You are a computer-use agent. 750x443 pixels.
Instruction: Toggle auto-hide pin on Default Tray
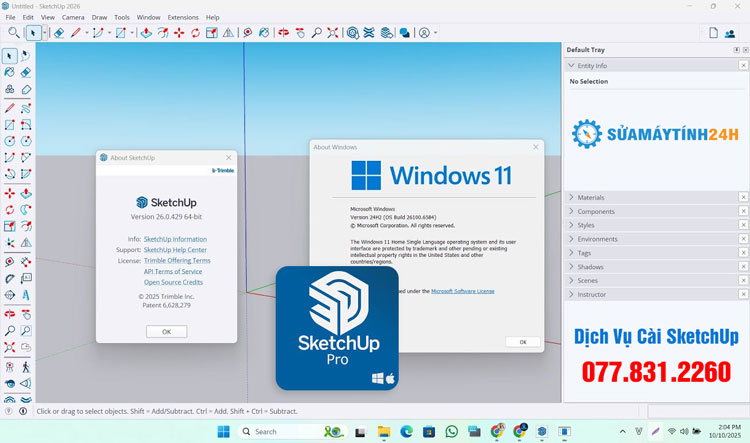click(x=737, y=50)
